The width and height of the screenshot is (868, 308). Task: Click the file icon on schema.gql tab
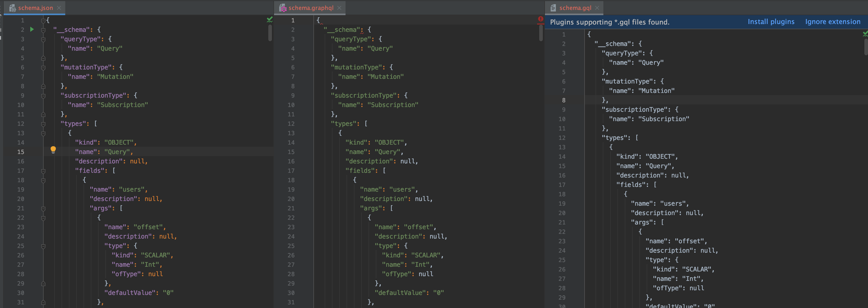pyautogui.click(x=553, y=8)
